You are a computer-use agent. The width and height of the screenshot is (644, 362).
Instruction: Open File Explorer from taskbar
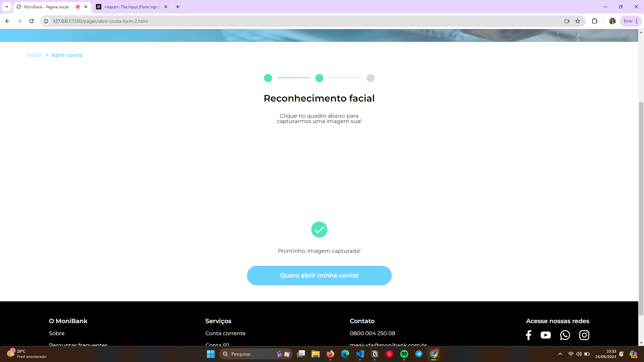tap(316, 354)
